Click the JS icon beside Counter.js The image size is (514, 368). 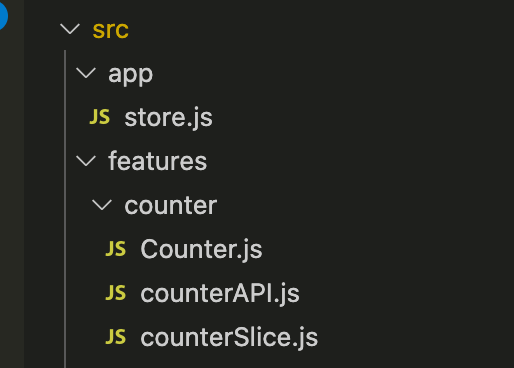click(x=115, y=249)
